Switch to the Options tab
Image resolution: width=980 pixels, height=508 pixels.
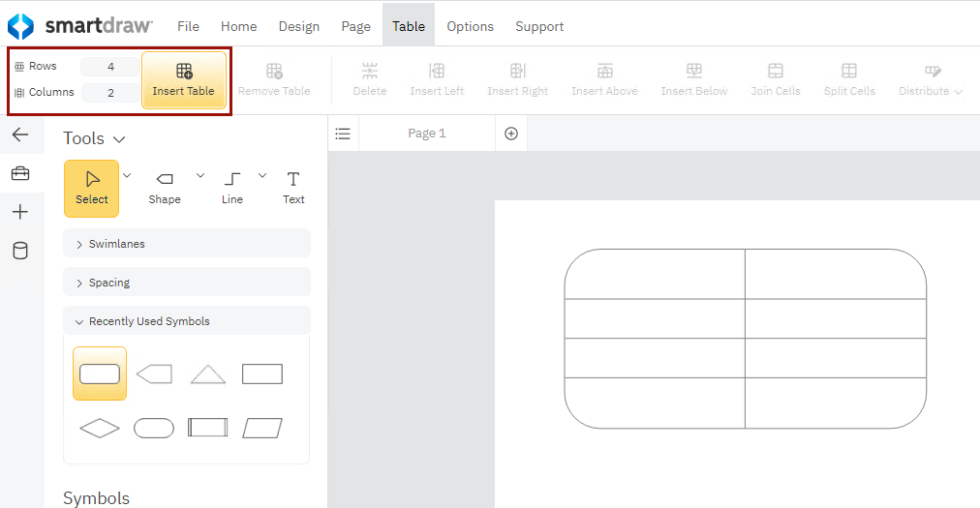tap(470, 26)
